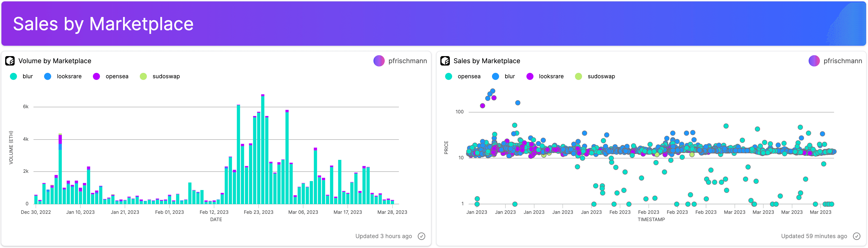Viewport: 868px width, 248px height.
Task: Click the blue blur legend dot in the Sales chart
Action: (495, 76)
